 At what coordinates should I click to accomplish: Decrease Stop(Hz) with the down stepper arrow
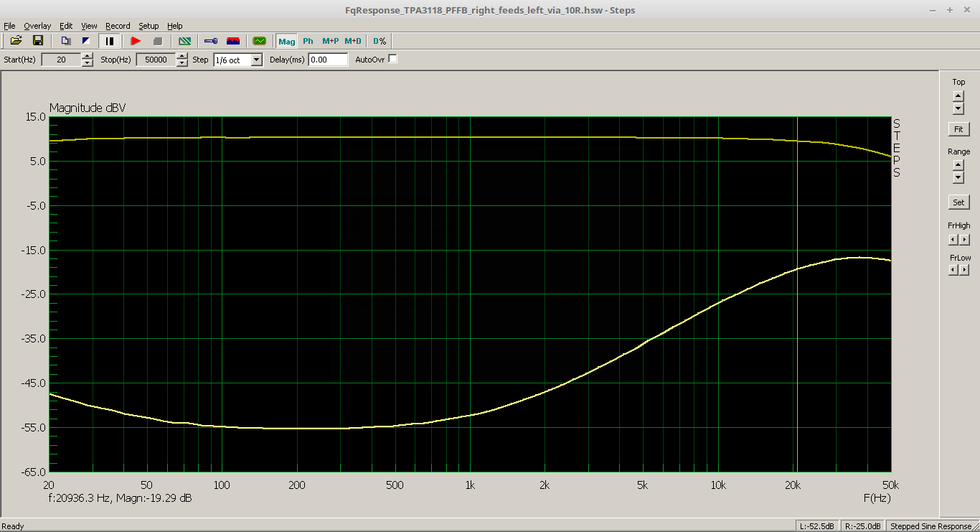pos(182,63)
